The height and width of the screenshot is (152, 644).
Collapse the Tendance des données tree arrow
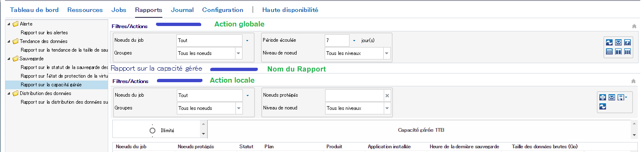(x=9, y=41)
